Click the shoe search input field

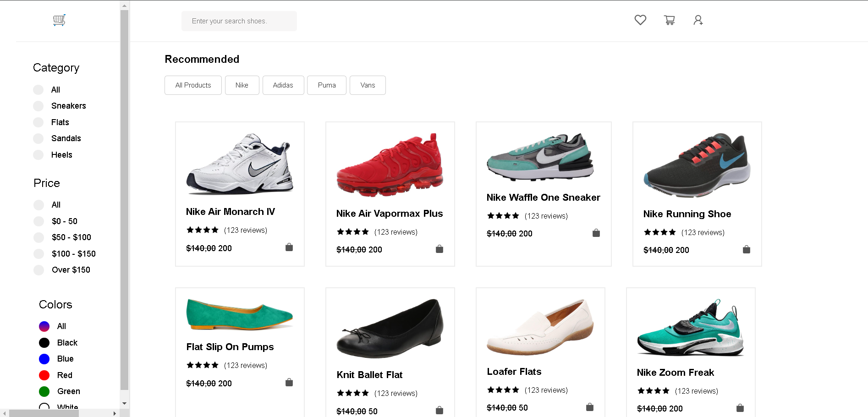coord(239,21)
